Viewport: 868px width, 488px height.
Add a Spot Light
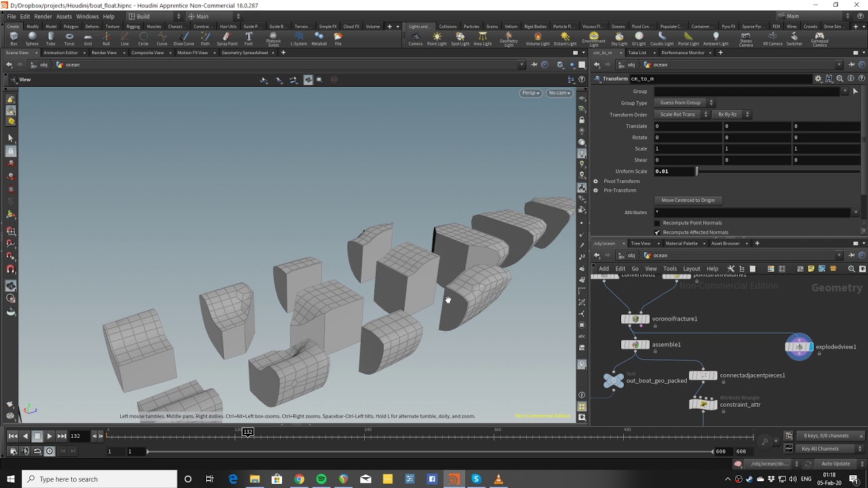(x=460, y=39)
